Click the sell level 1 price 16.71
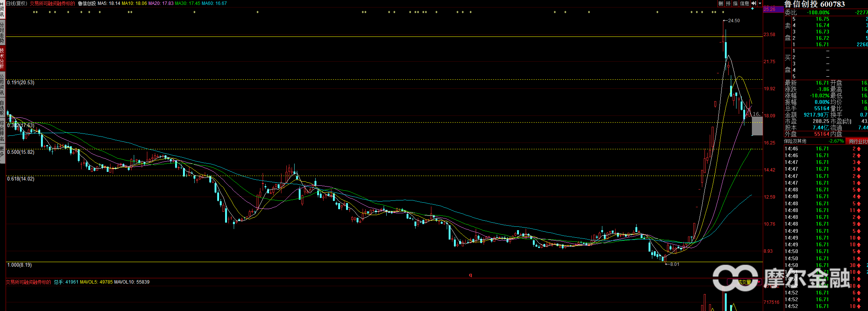868x311 pixels. pyautogui.click(x=822, y=44)
